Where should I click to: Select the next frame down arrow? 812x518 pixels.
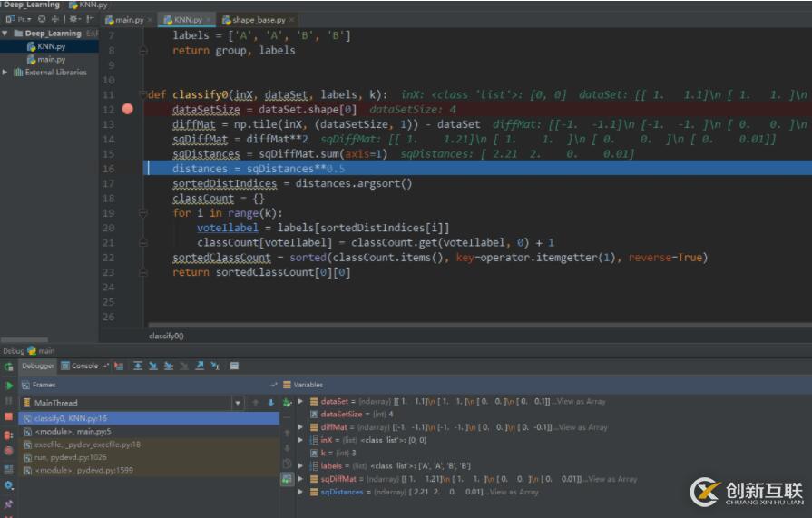271,403
